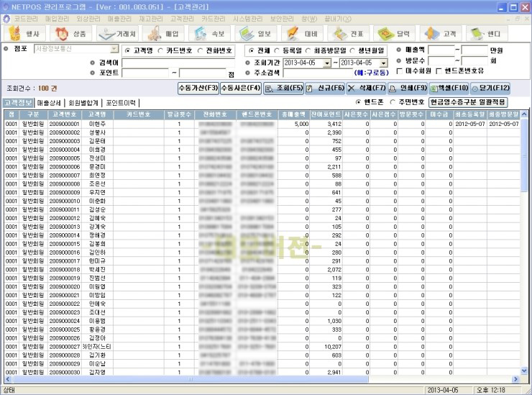Select the 전화번호 search radio button
The width and height of the screenshot is (532, 395).
pyautogui.click(x=200, y=50)
